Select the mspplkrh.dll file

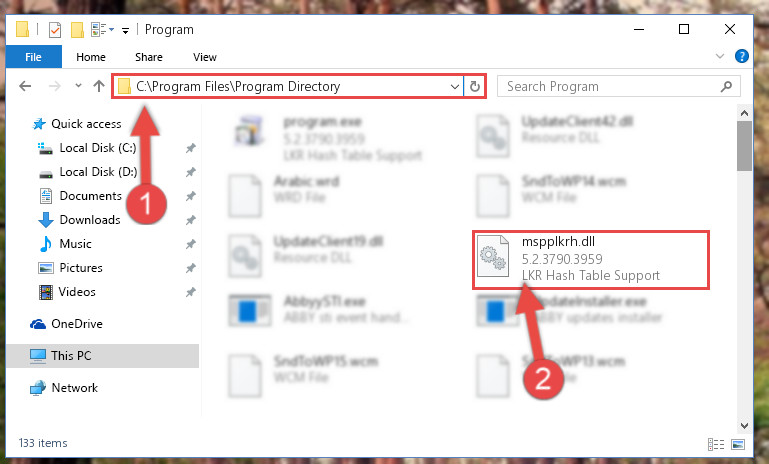[x=591, y=260]
